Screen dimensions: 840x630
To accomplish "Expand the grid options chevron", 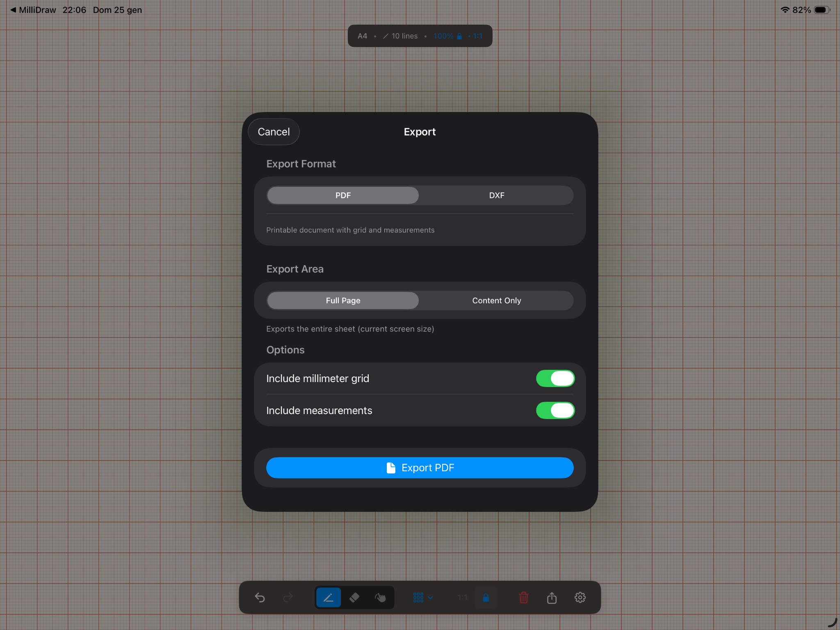I will [x=430, y=598].
